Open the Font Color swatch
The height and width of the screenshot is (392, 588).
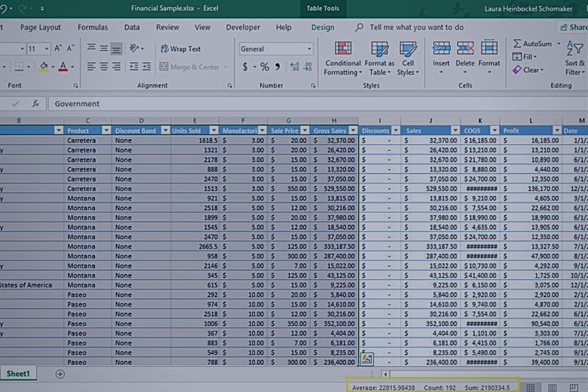[64, 67]
